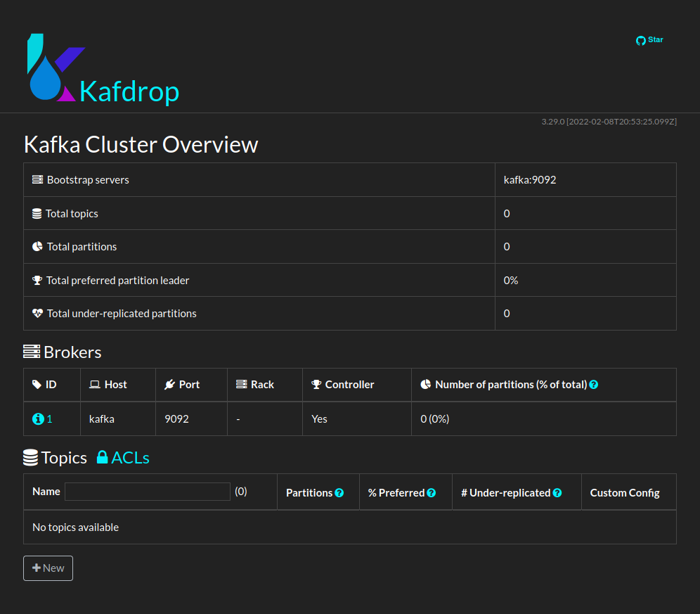Click the Custom Config column header

point(625,493)
